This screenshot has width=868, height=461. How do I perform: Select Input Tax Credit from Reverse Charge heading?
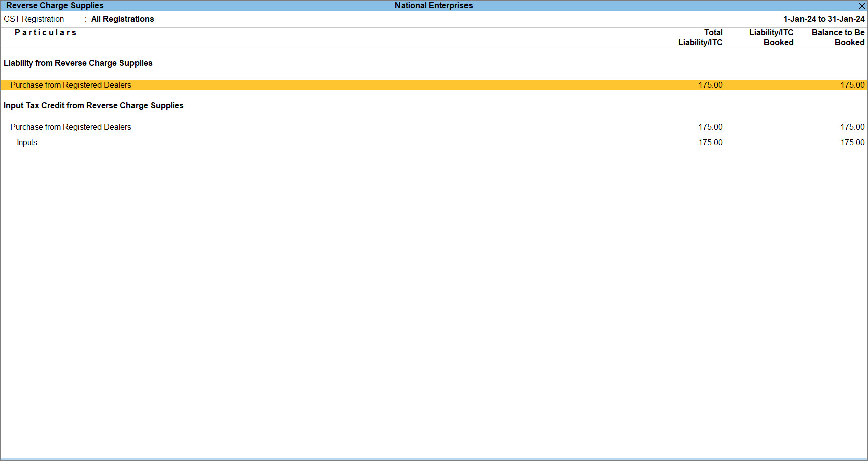pyautogui.click(x=93, y=106)
